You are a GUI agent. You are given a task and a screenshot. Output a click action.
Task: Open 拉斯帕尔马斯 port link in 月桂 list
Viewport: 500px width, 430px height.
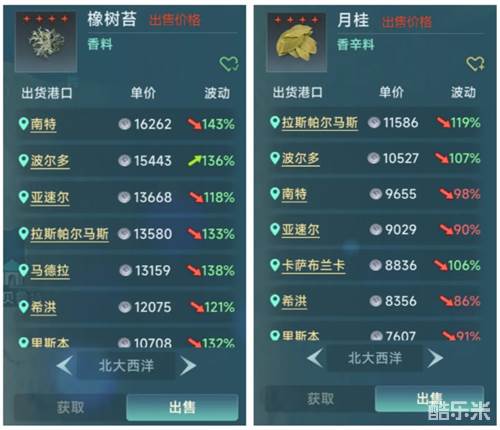[x=320, y=123]
